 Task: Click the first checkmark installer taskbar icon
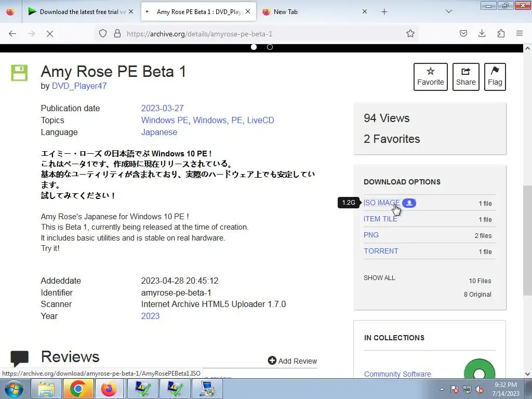click(143, 389)
